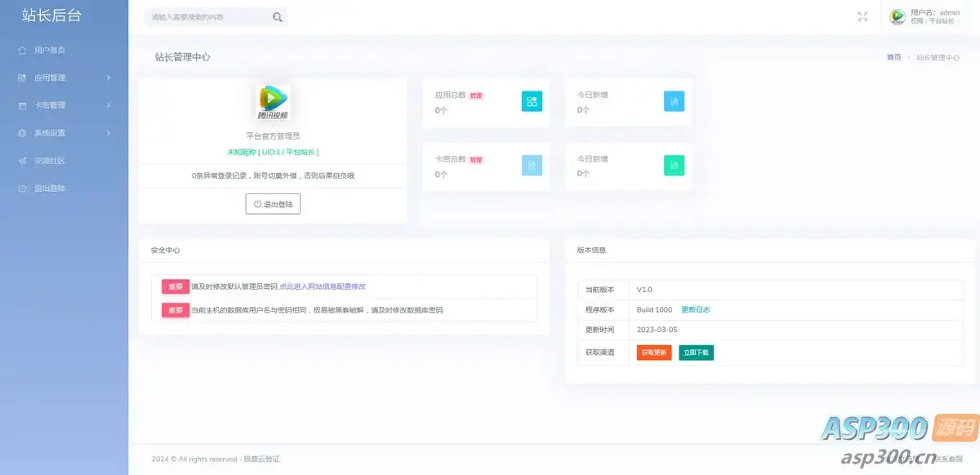The width and height of the screenshot is (980, 475).
Task: Expand the 卡密管理 sidebar menu
Action: (65, 105)
